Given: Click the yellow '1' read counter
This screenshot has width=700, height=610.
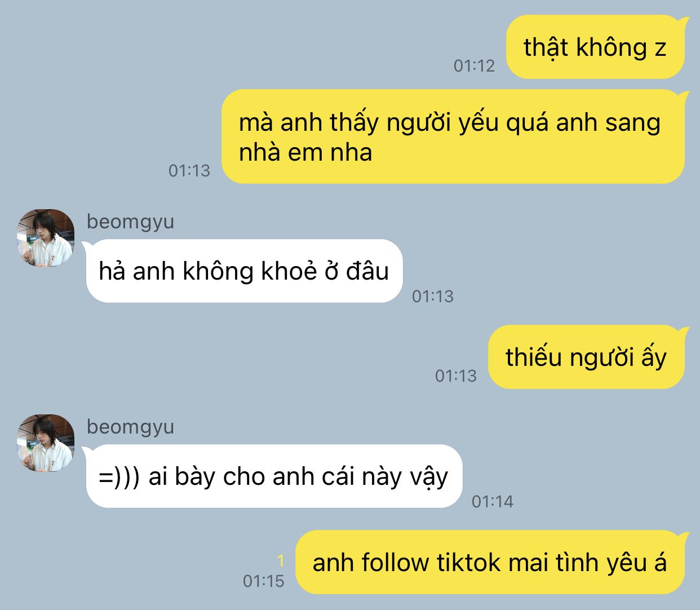Looking at the screenshot, I should point(281,561).
